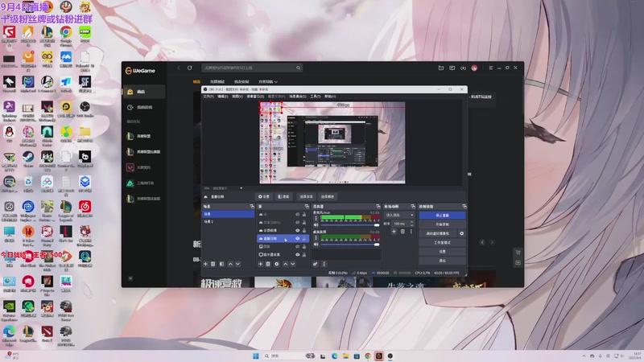This screenshot has height=362, width=644.
Task: Toggle lock on Text (GDI+) source
Action: coord(304,223)
